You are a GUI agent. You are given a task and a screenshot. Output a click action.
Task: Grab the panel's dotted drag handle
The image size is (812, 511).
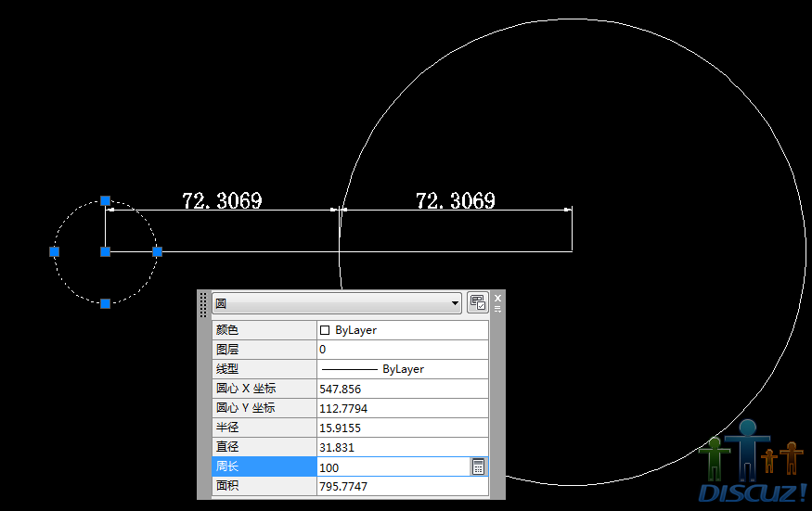click(x=203, y=304)
